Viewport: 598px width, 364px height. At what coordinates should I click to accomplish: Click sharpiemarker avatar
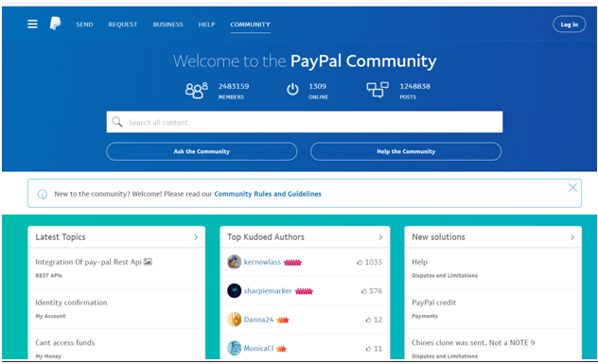pos(234,291)
